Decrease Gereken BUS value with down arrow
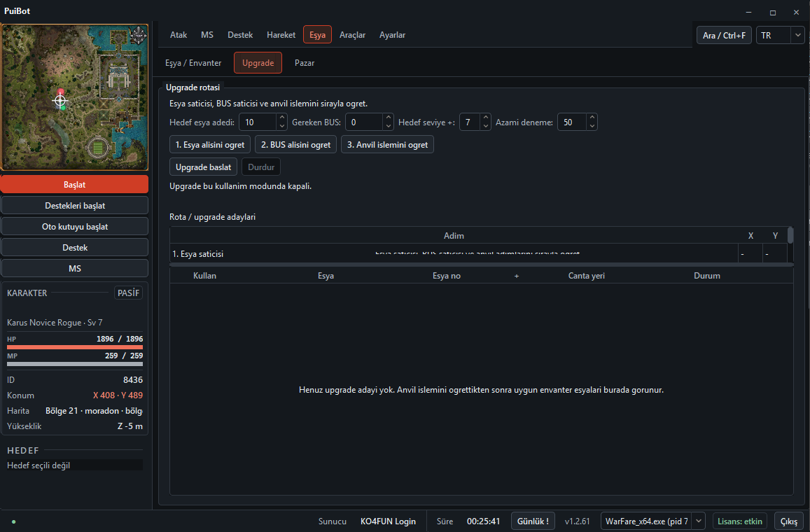The width and height of the screenshot is (810, 532). (389, 126)
